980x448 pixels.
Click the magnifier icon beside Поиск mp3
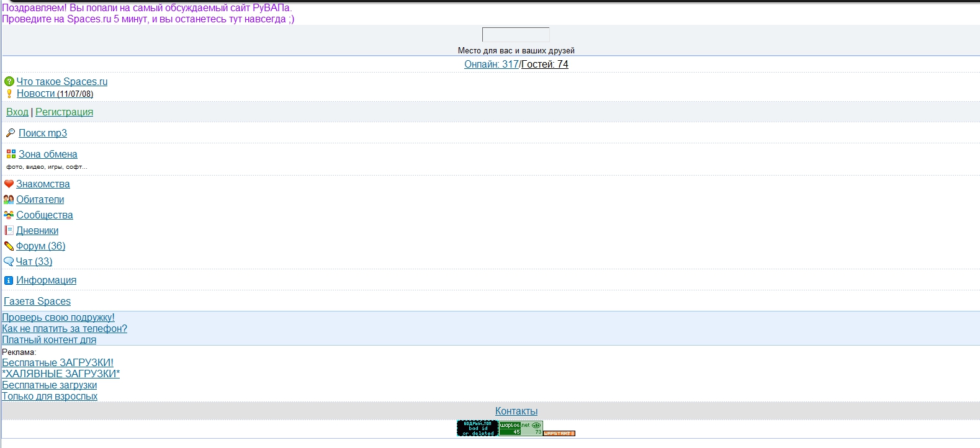coord(11,133)
